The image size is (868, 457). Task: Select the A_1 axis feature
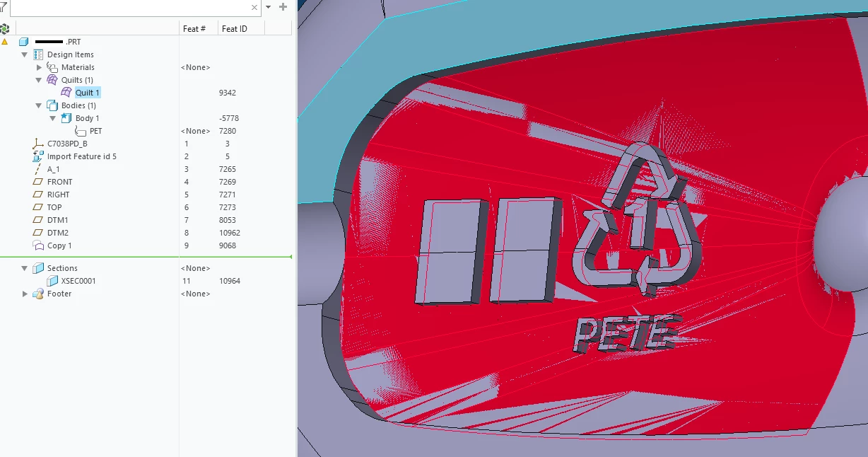[x=54, y=169]
